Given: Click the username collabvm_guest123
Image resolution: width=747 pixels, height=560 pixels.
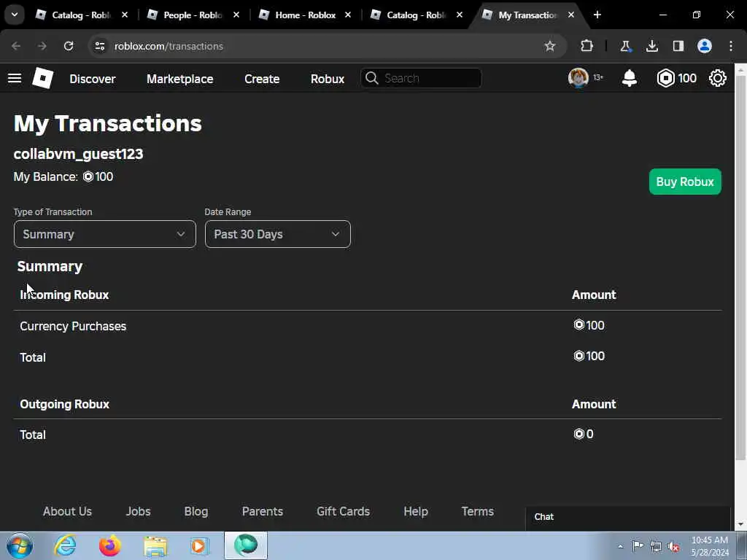Looking at the screenshot, I should (x=78, y=154).
